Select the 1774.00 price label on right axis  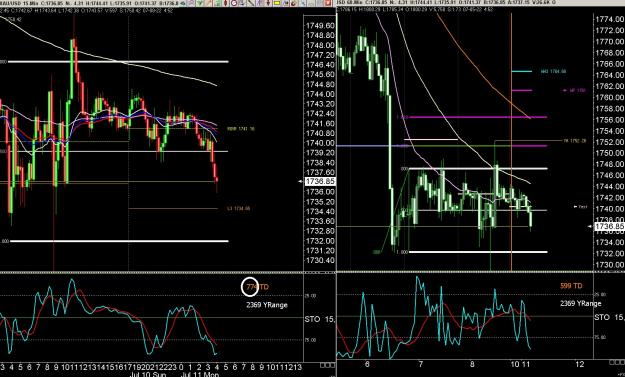point(609,19)
